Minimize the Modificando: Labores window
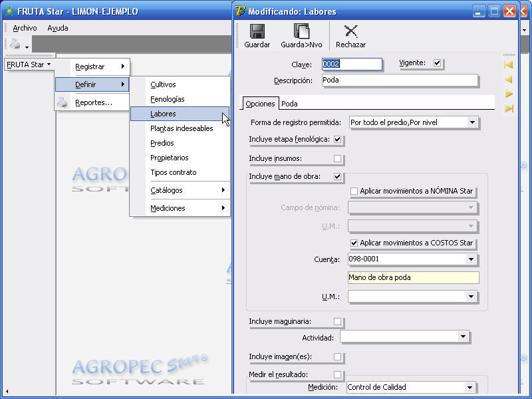 pos(479,11)
